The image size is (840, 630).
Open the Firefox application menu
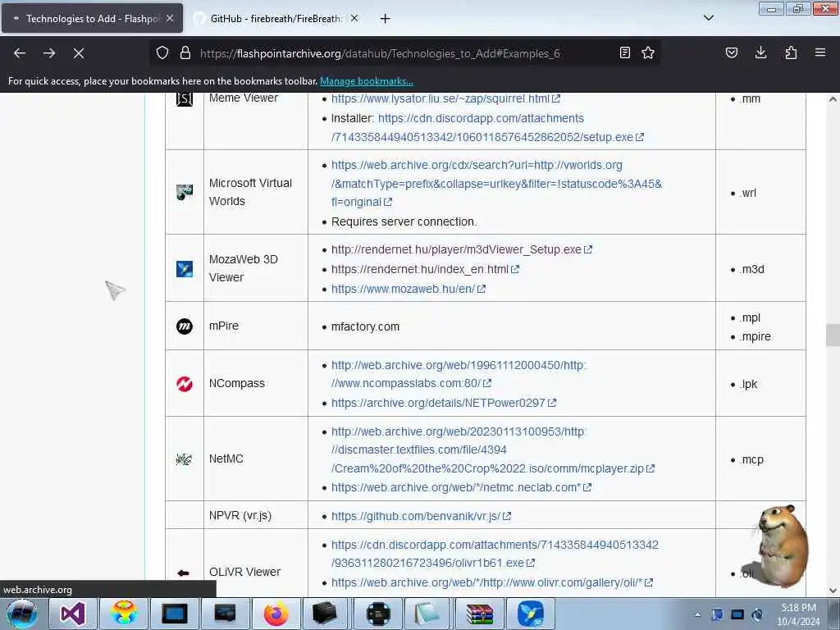[820, 52]
